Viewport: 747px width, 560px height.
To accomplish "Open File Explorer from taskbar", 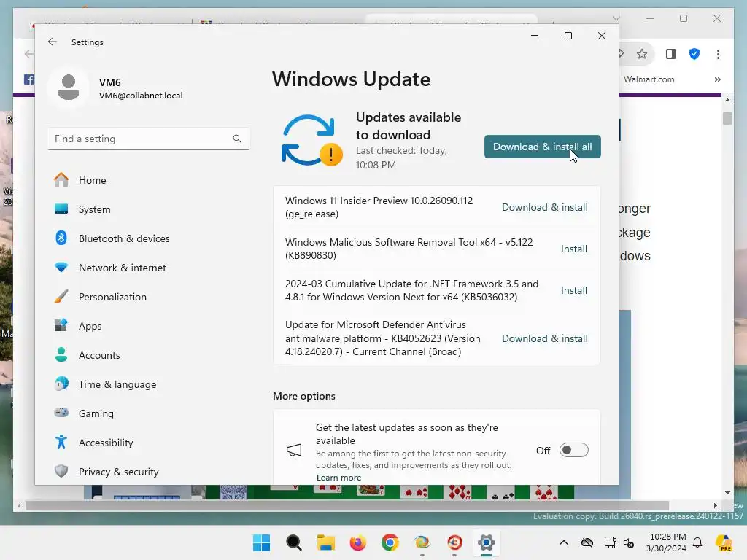I will click(326, 542).
